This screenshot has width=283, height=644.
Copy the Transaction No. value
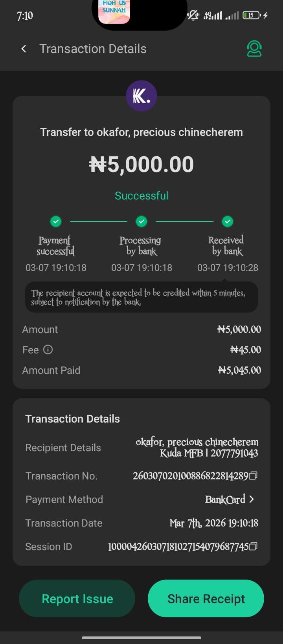point(254,476)
